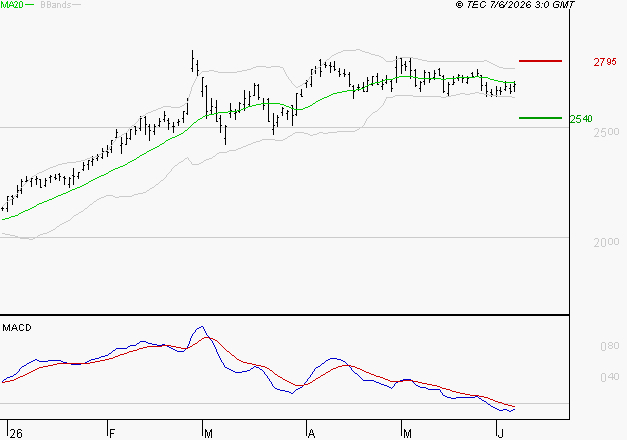
Task: Click the 040 MACD axis label
Action: click(x=609, y=377)
